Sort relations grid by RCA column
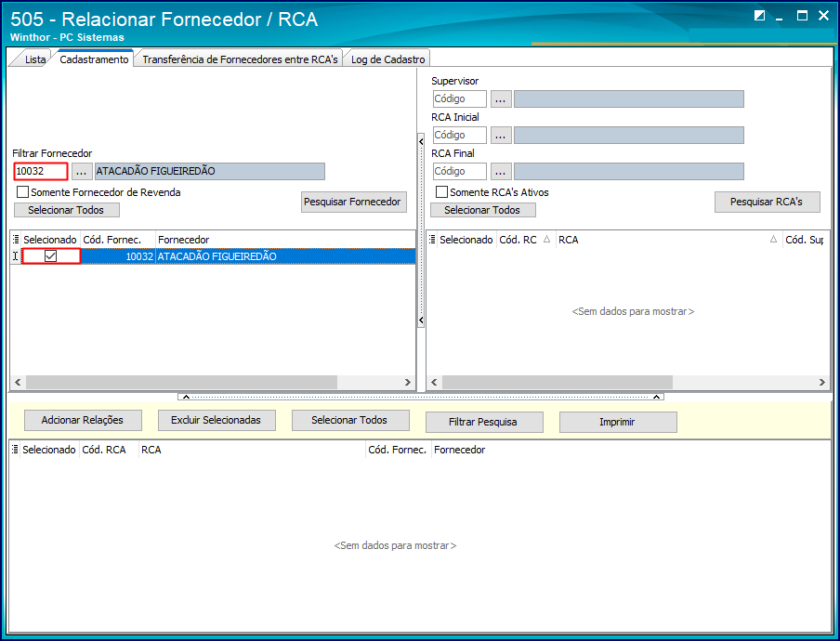 [x=252, y=450]
